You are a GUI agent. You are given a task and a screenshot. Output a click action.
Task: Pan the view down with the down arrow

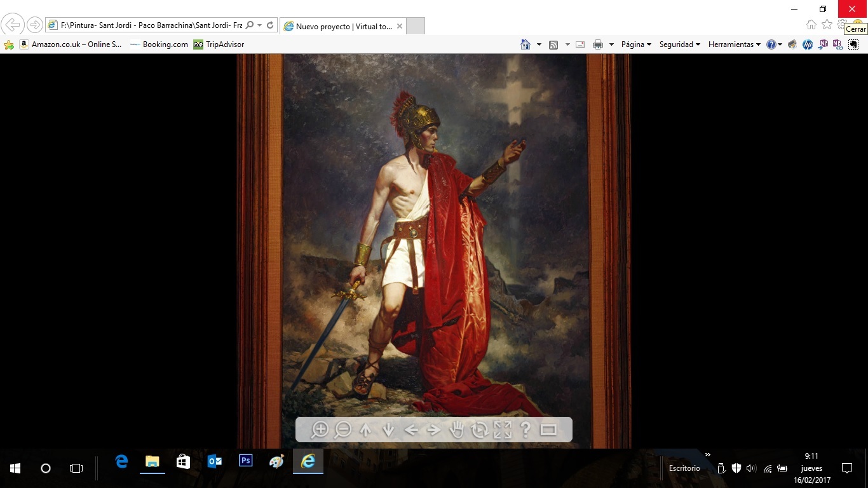(x=388, y=430)
